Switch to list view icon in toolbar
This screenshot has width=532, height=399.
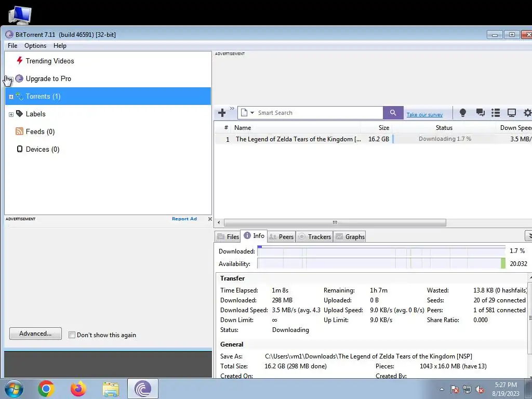[496, 113]
